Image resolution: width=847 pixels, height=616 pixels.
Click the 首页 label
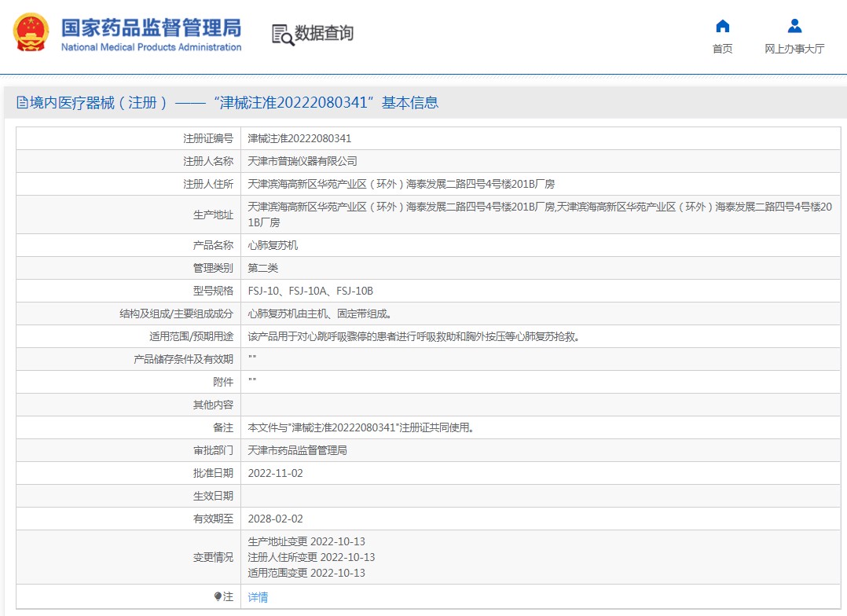point(722,49)
